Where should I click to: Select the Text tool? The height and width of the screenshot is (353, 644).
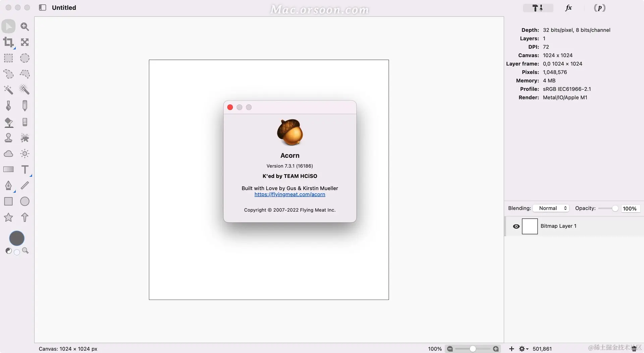(x=25, y=170)
